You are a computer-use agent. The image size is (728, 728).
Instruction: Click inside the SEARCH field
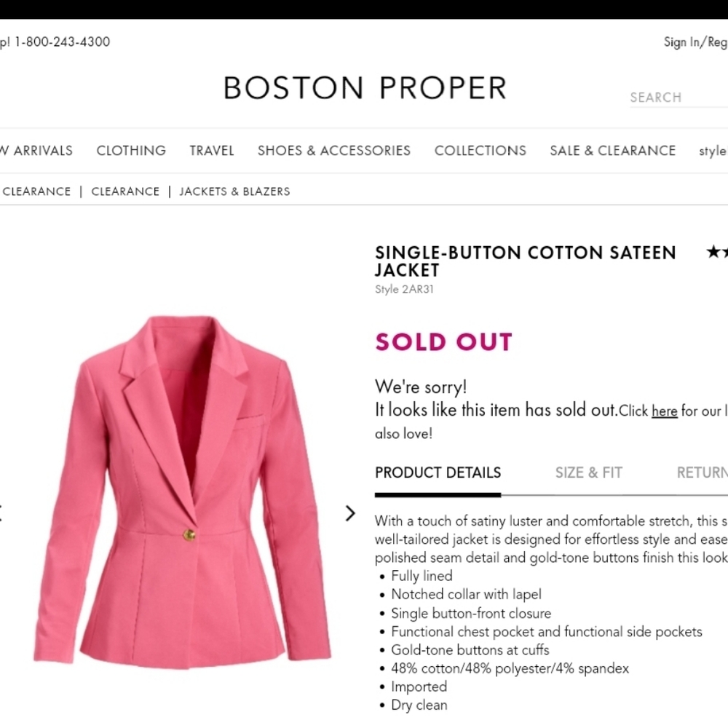(677, 97)
